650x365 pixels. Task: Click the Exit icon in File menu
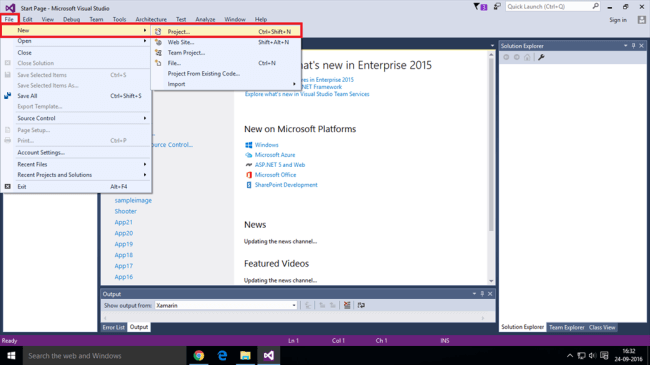pyautogui.click(x=7, y=187)
